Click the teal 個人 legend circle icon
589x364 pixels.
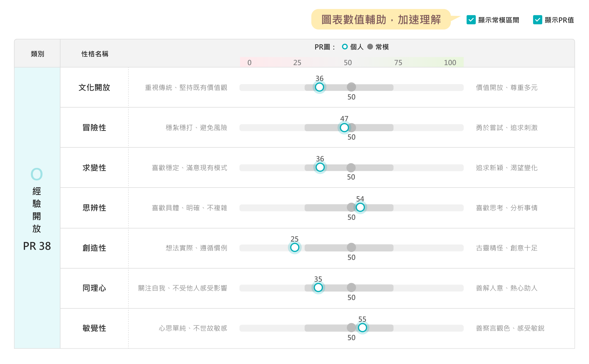(345, 47)
